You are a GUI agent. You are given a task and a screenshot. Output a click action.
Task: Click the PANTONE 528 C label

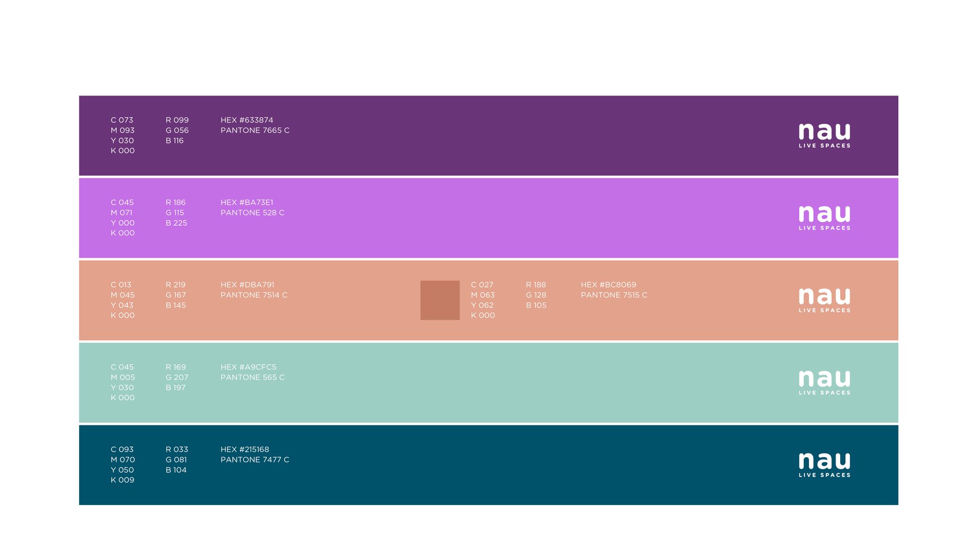click(x=252, y=212)
